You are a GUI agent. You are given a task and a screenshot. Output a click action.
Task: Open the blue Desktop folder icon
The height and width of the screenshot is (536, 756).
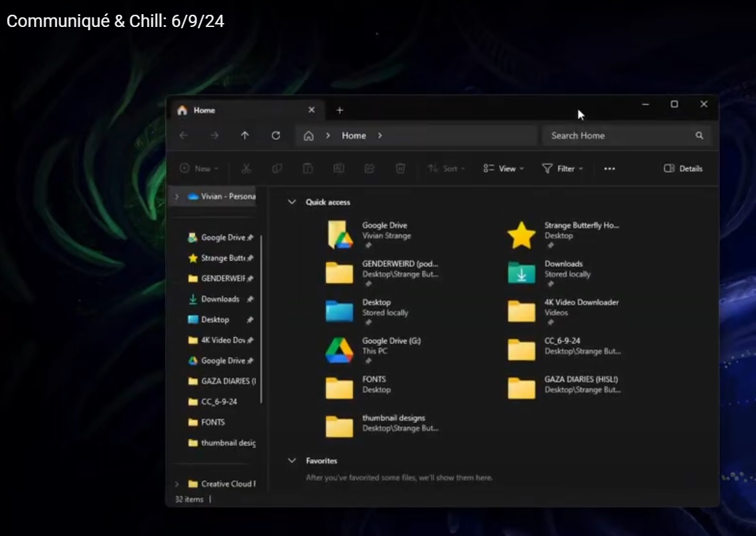pyautogui.click(x=339, y=311)
